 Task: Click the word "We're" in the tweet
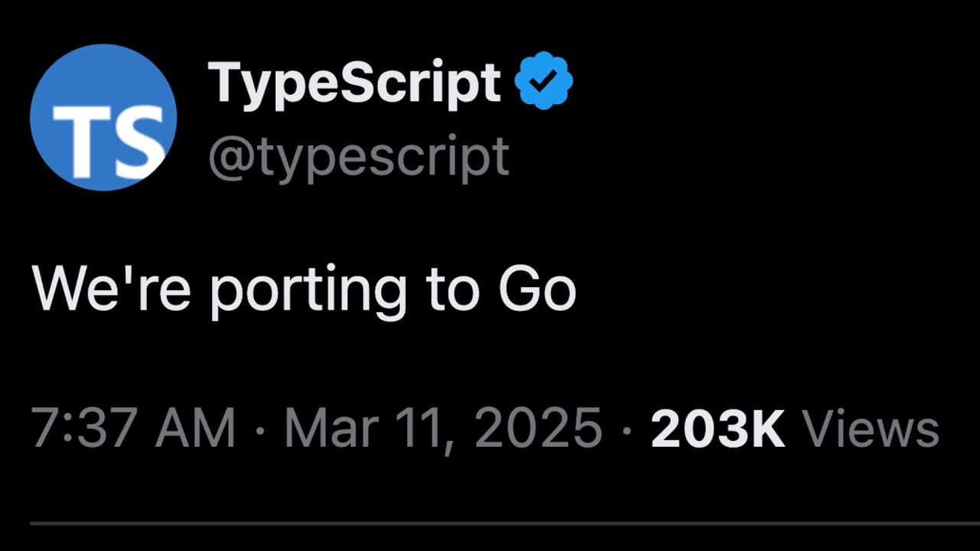point(111,290)
